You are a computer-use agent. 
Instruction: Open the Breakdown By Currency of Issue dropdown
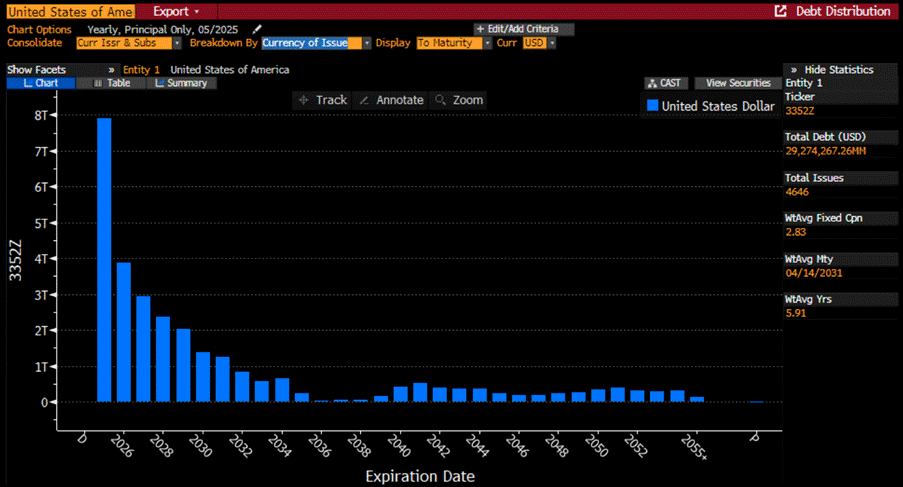(x=316, y=43)
